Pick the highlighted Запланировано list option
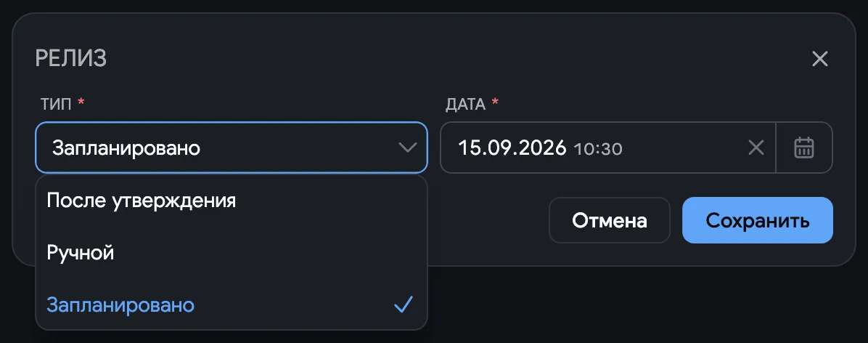Image resolution: width=868 pixels, height=343 pixels. click(232, 304)
